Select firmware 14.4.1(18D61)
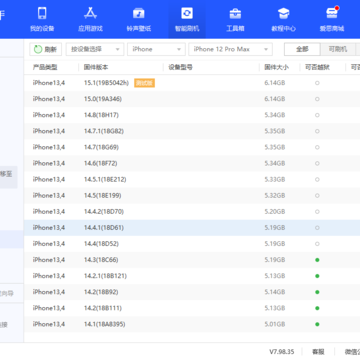This screenshot has height=360, width=360. click(x=192, y=228)
